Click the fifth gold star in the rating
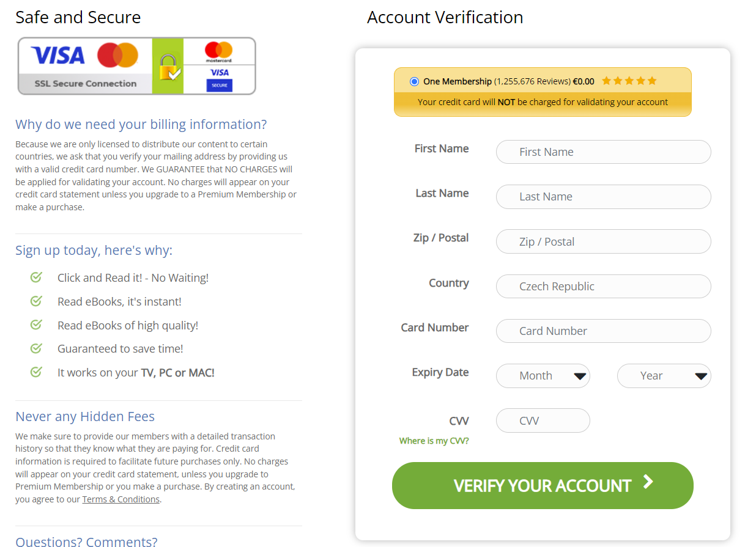The height and width of the screenshot is (547, 756). 653,80
